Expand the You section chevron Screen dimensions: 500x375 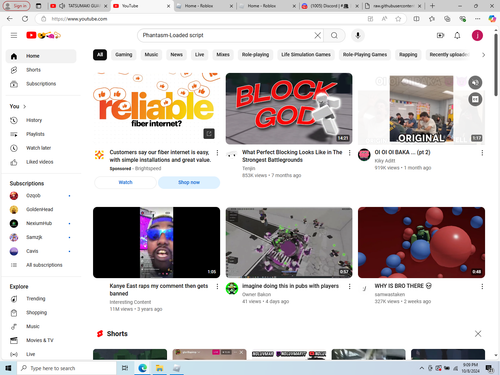[25, 107]
